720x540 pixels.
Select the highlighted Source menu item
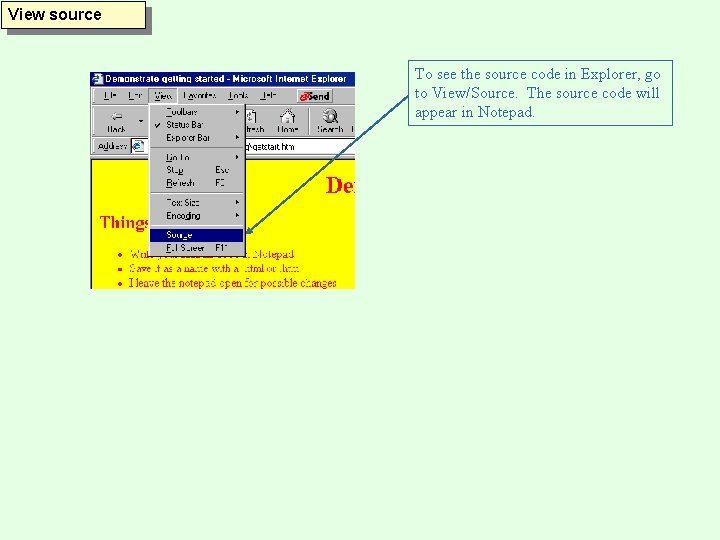[x=197, y=235]
